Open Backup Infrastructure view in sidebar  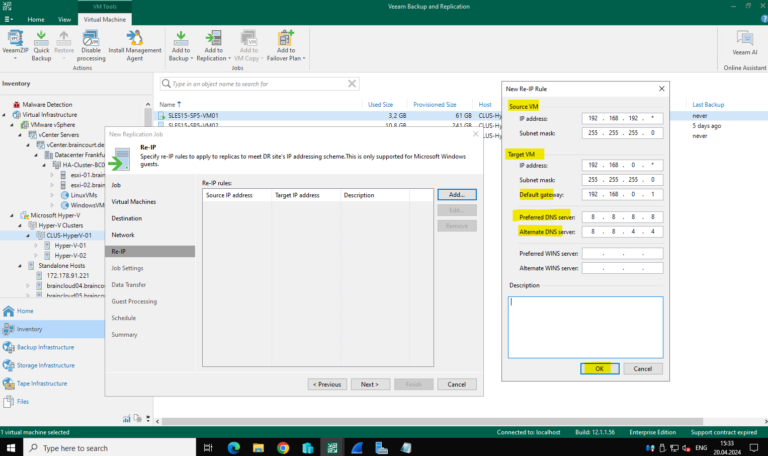tap(46, 347)
